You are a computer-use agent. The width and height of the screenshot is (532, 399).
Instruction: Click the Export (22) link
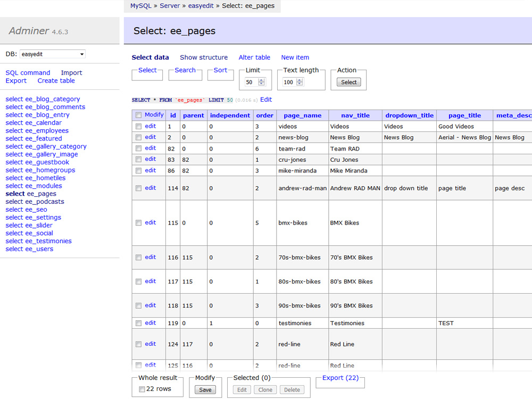click(340, 378)
